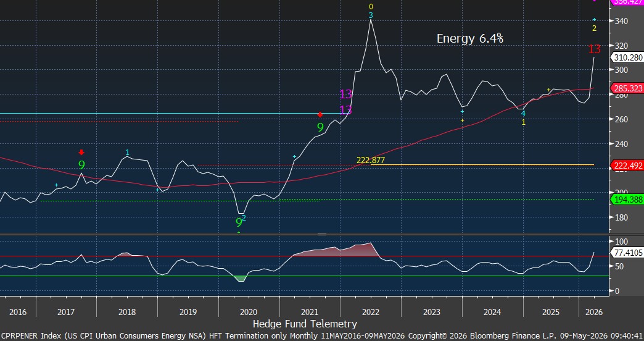Click the 2022 year label on the time axis
The height and width of the screenshot is (341, 644).
pos(371,312)
